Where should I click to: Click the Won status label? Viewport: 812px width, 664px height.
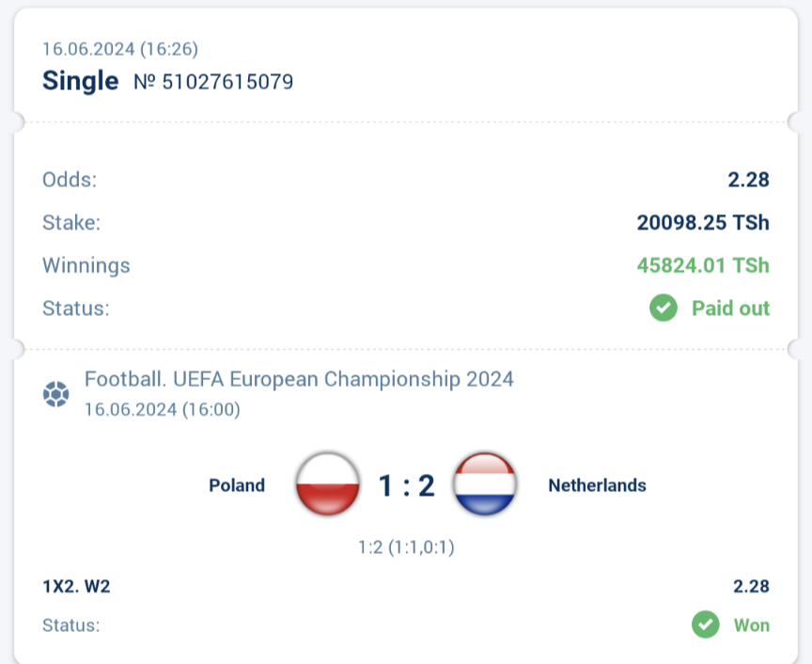pos(752,625)
